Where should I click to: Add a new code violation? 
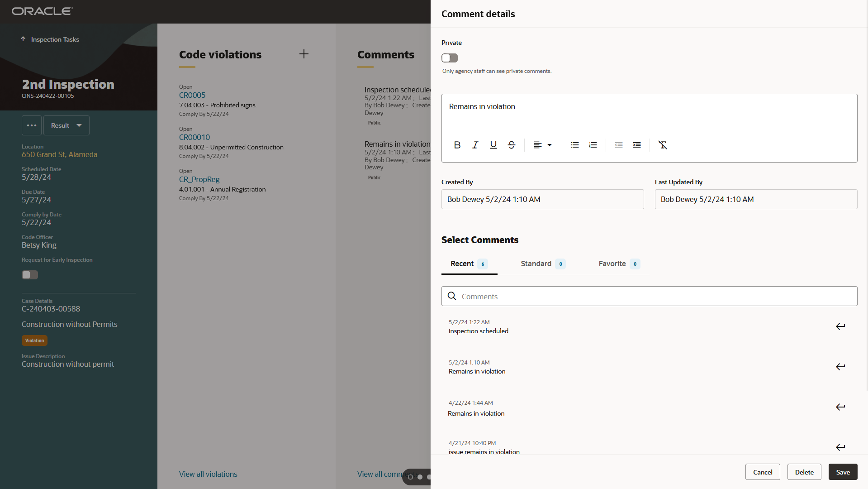tap(304, 54)
